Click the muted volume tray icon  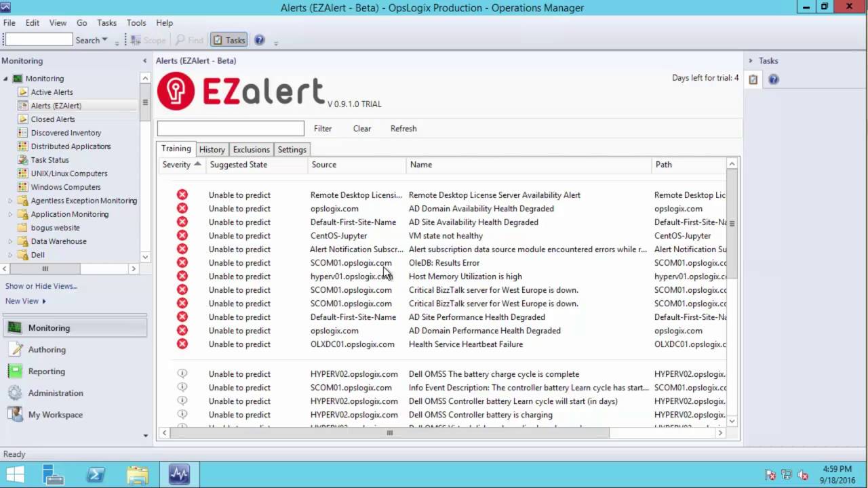(803, 475)
